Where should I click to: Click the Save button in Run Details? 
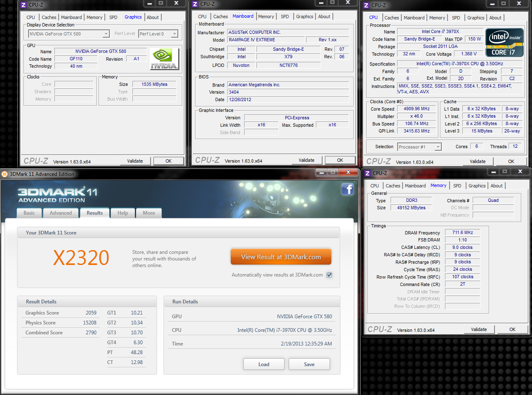click(309, 364)
